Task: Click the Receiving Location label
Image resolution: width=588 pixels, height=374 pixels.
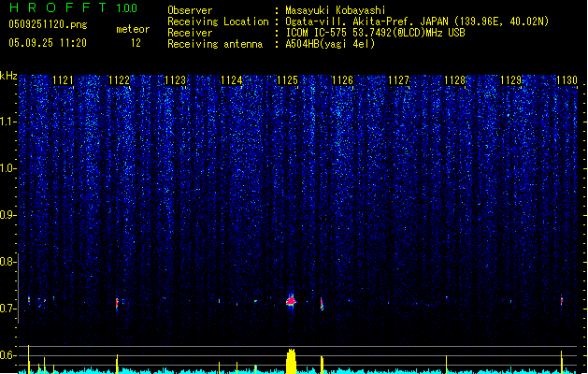Action: click(x=218, y=22)
